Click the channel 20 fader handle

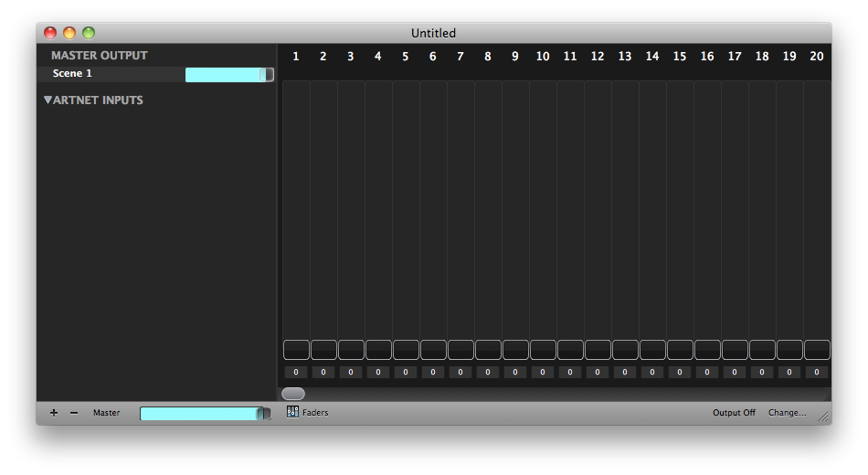pyautogui.click(x=817, y=350)
